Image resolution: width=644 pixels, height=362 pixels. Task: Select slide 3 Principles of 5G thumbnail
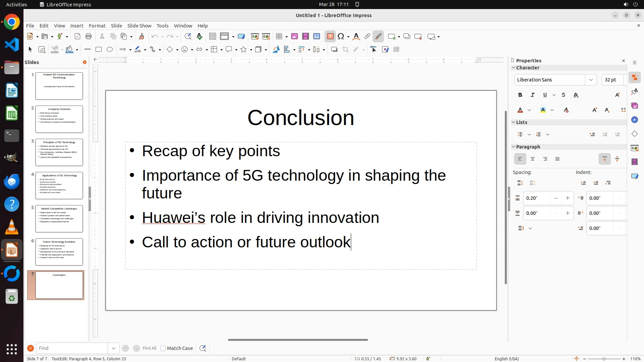pyautogui.click(x=59, y=153)
